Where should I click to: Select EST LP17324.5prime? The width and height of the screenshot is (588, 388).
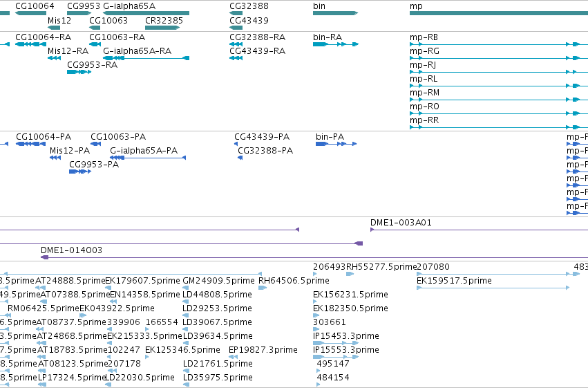click(72, 378)
